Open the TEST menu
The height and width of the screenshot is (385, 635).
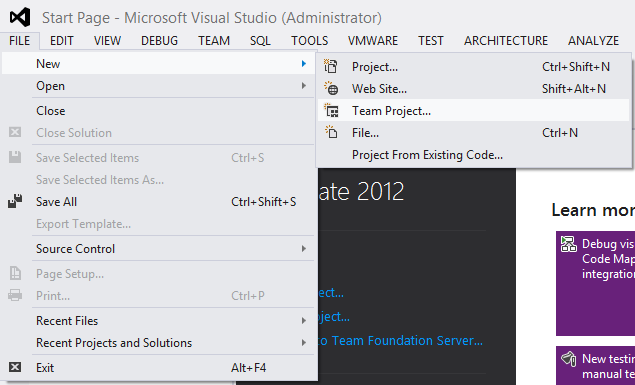click(431, 40)
